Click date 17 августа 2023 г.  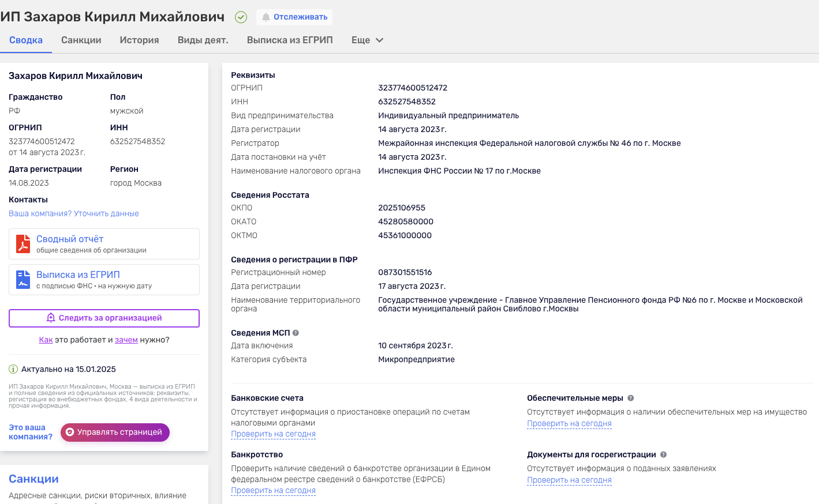412,286
